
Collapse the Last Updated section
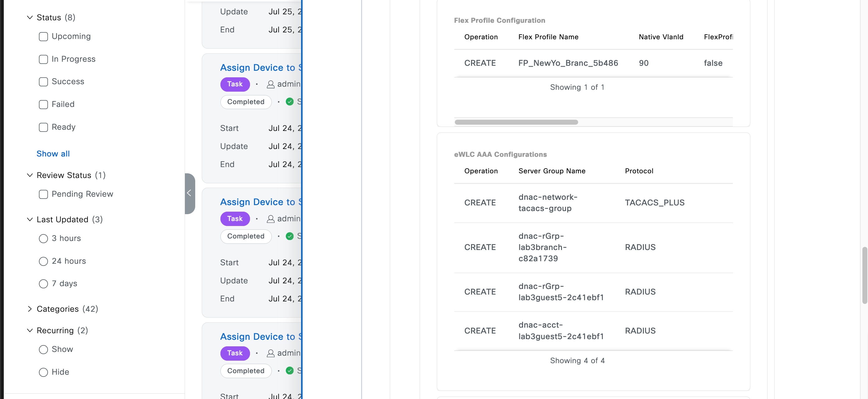[30, 219]
